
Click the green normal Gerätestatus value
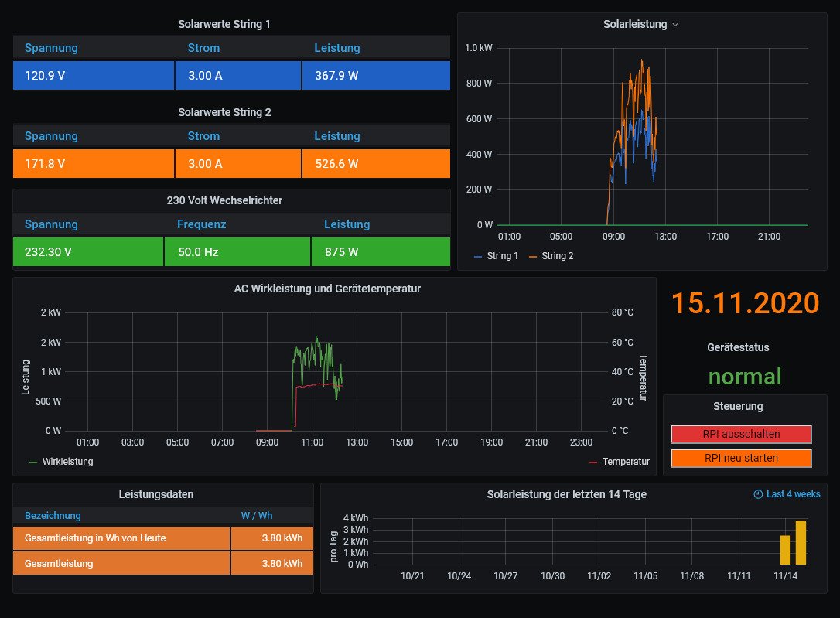[x=744, y=377]
